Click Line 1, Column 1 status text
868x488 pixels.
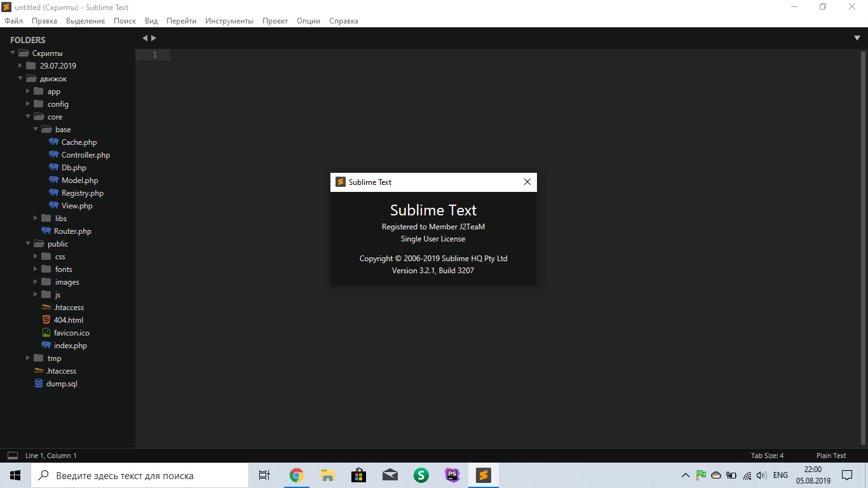tap(51, 456)
